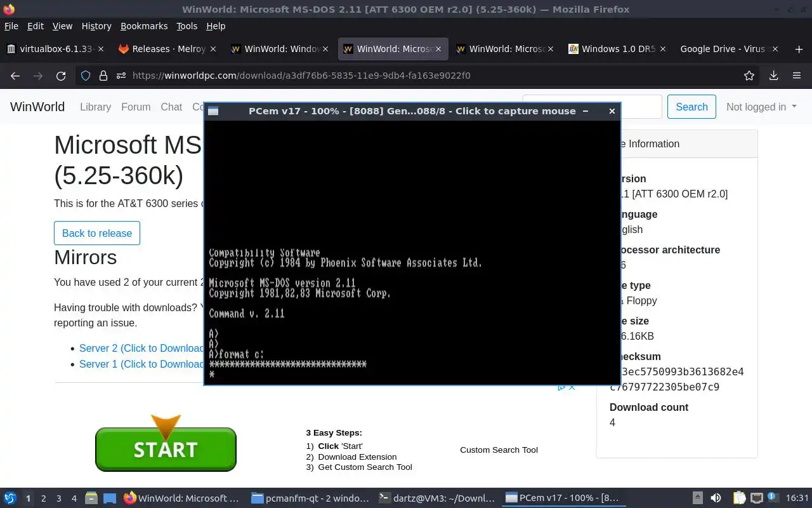
Task: Open the removable media eject tray icon
Action: click(x=698, y=498)
